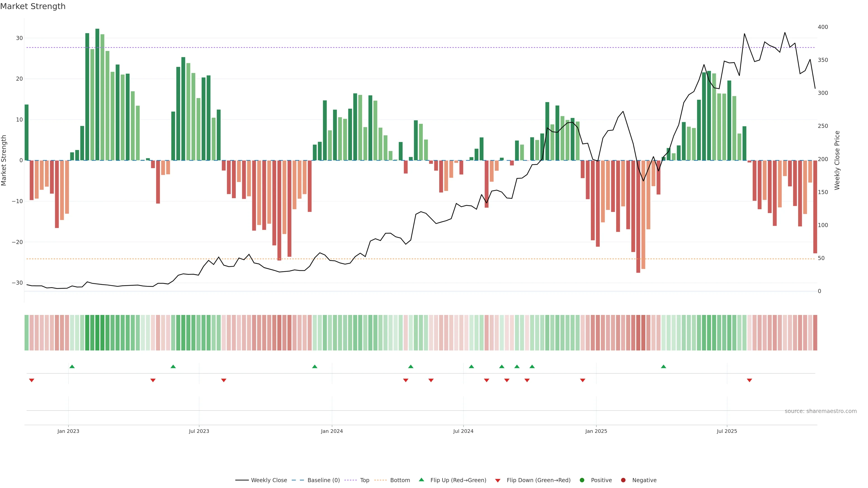The image size is (868, 488).
Task: Click the Positive green circle legend icon
Action: (582, 480)
